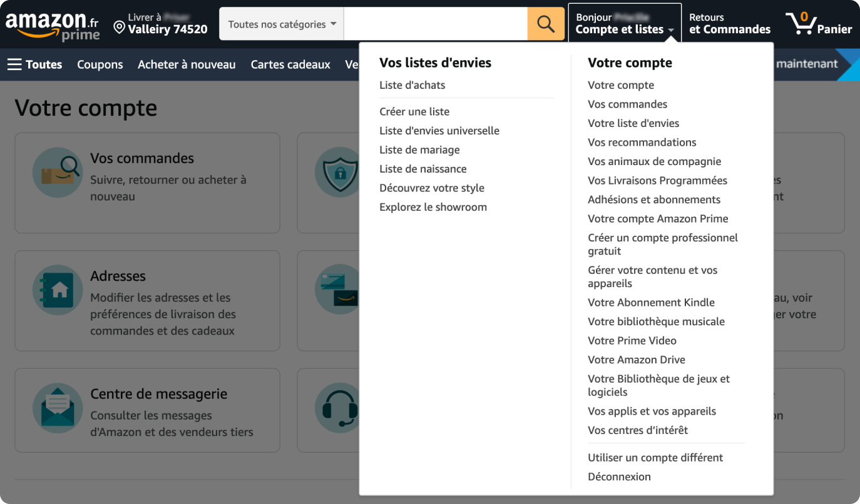Open the Centre de messagerie card title
The width and height of the screenshot is (860, 504).
click(159, 394)
